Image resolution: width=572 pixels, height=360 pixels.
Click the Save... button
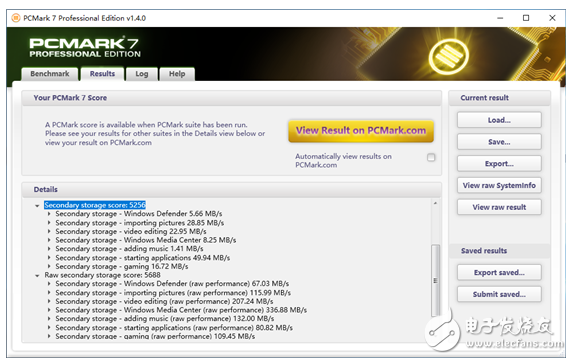(499, 142)
